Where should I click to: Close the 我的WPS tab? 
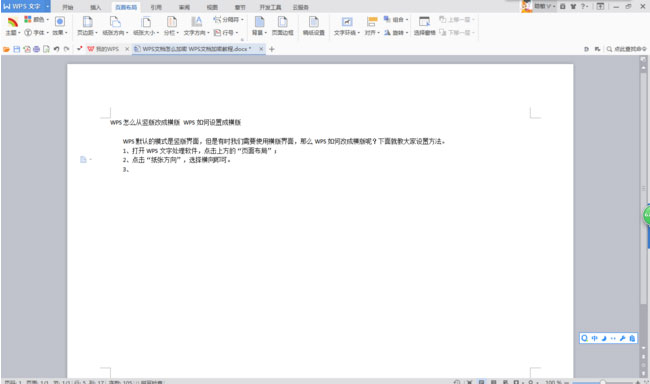(127, 49)
